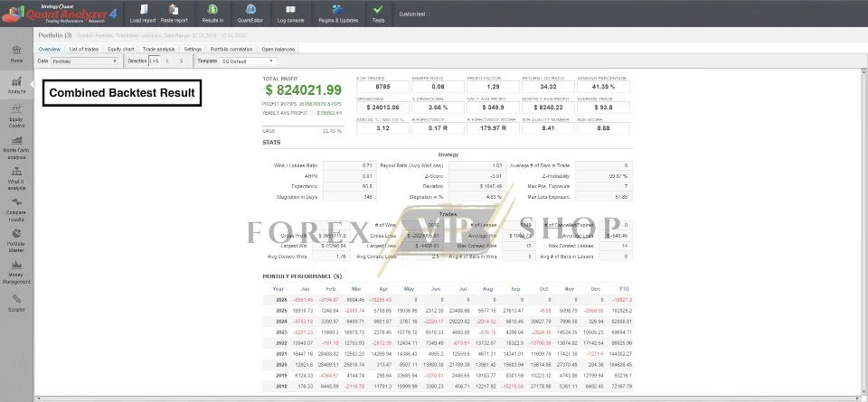Click the # of trades value 8785
Viewport: 868px width, 402px height.
coord(383,87)
